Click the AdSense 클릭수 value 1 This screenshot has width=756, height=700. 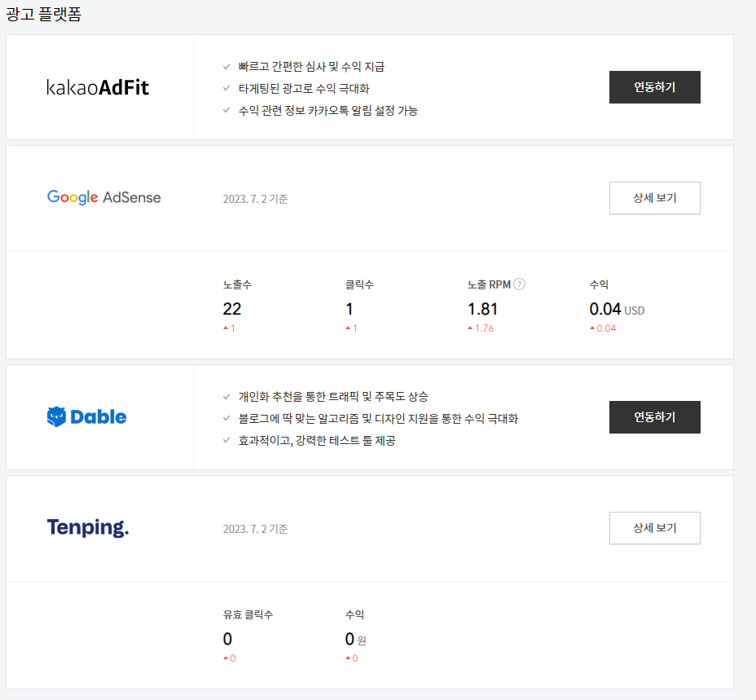click(x=349, y=309)
